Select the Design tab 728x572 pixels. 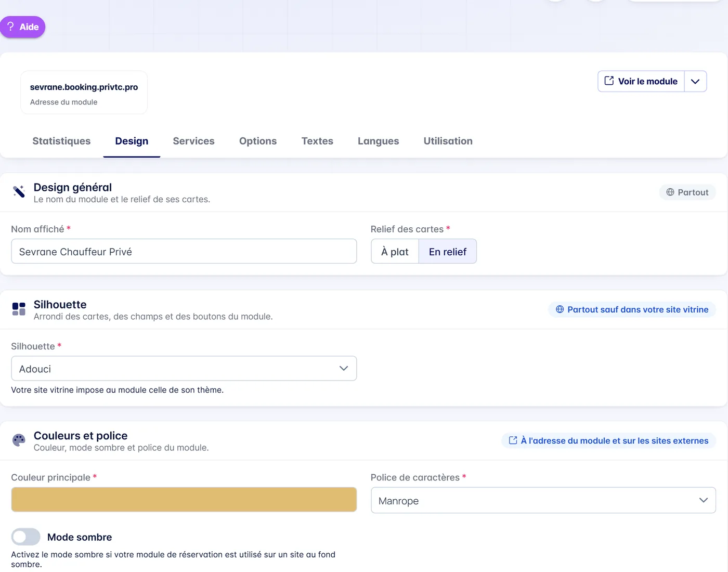[x=132, y=141]
